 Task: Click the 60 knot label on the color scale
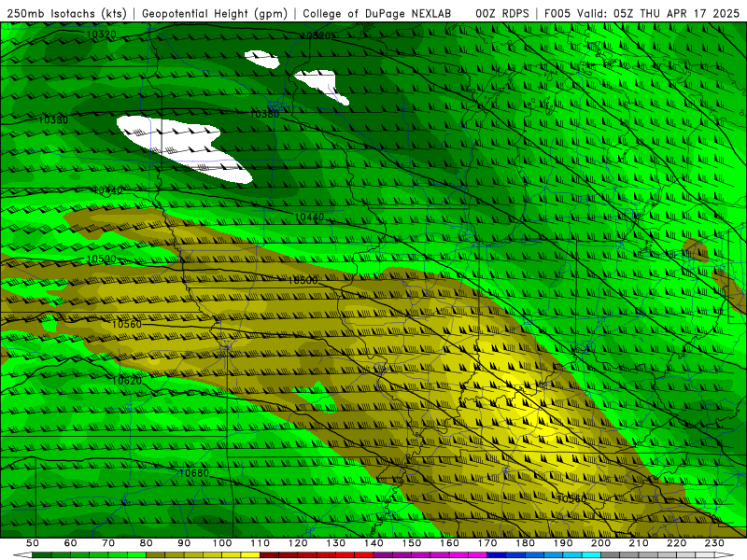70,543
